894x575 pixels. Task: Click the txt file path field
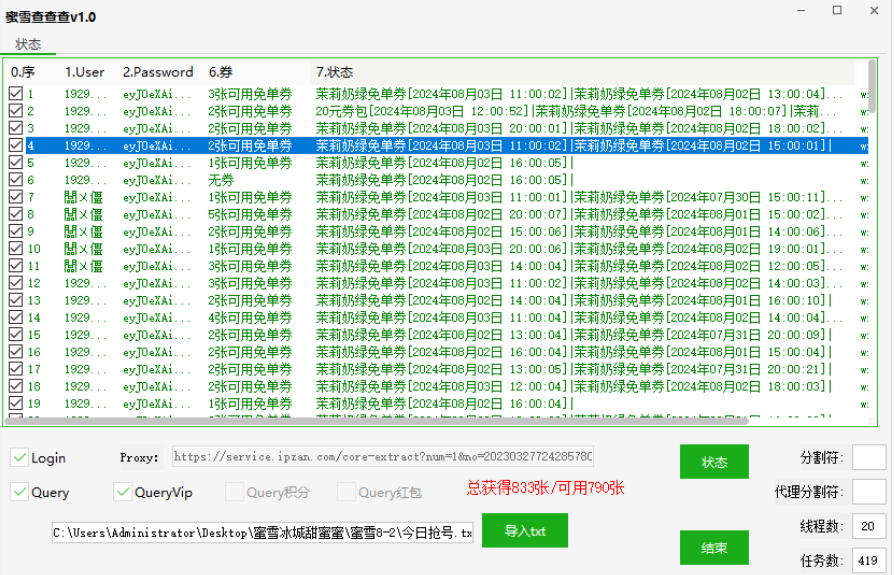coord(262,533)
